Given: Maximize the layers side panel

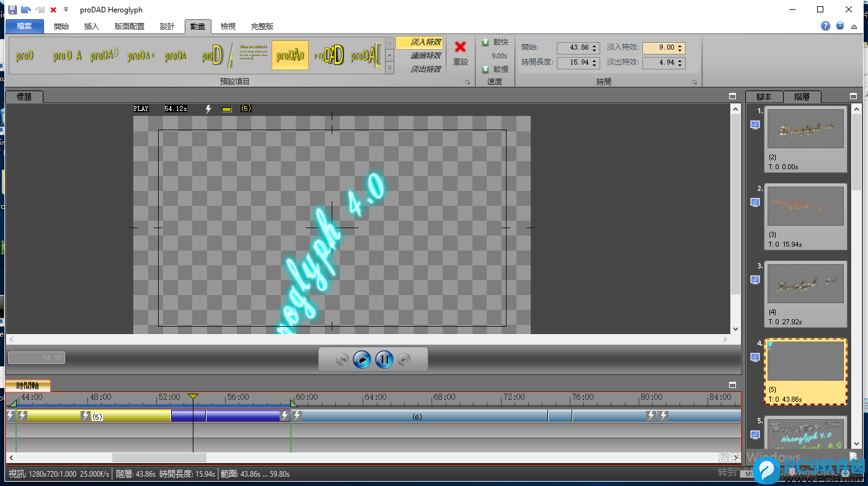Looking at the screenshot, I should pyautogui.click(x=854, y=97).
